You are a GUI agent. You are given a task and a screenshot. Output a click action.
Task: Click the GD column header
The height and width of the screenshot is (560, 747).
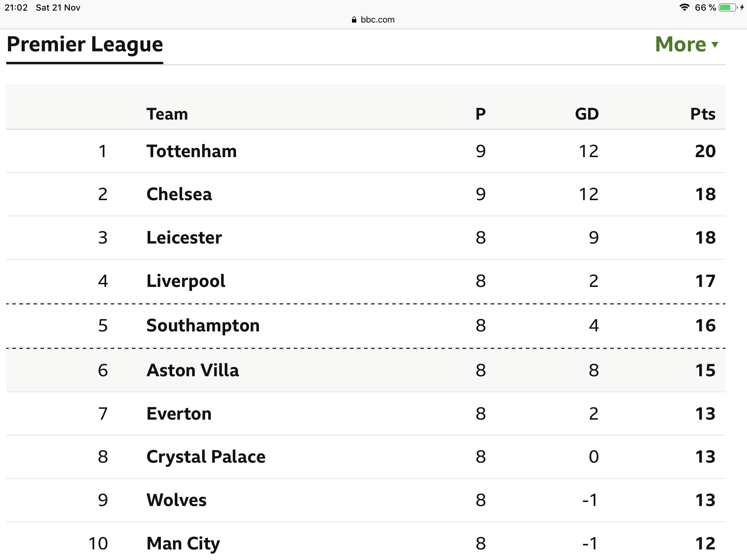pos(587,114)
